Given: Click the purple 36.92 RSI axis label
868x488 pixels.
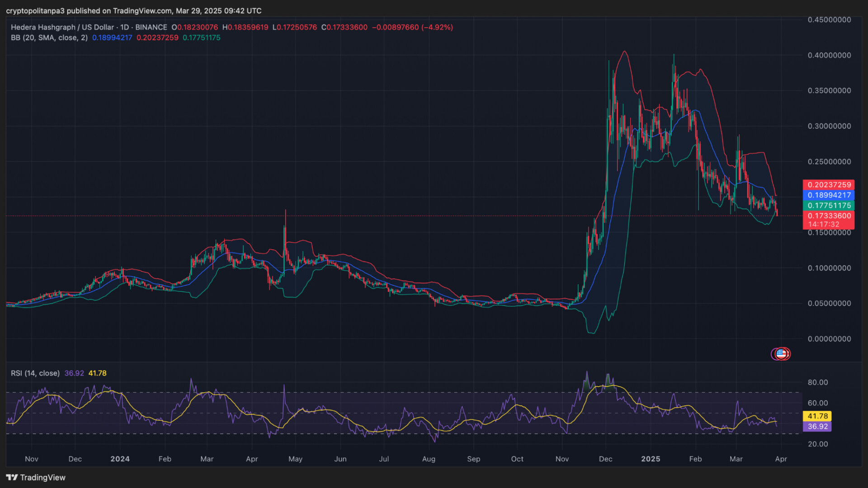Looking at the screenshot, I should click(817, 427).
